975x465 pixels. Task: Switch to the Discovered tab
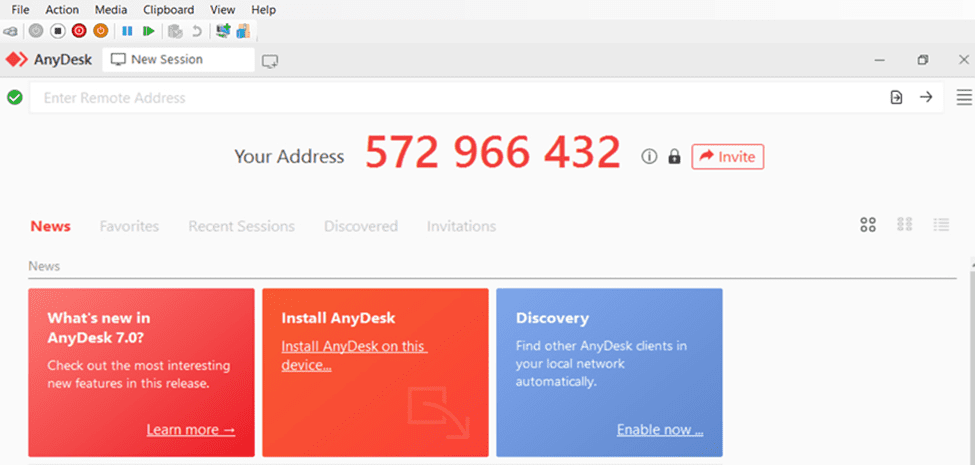[361, 226]
